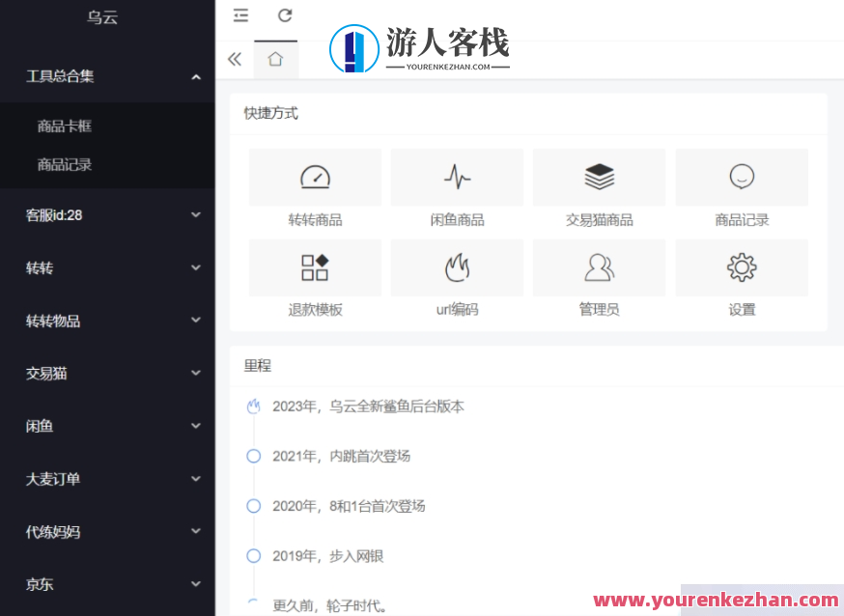Switch to the home tab
Screen dimensions: 844x616
pyautogui.click(x=275, y=58)
